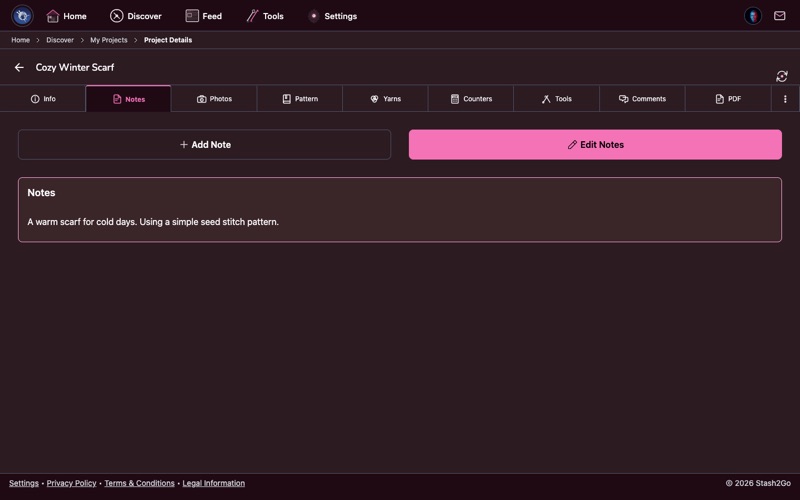Click the note text about seed stitch
Viewport: 800px width, 500px height.
pos(153,222)
